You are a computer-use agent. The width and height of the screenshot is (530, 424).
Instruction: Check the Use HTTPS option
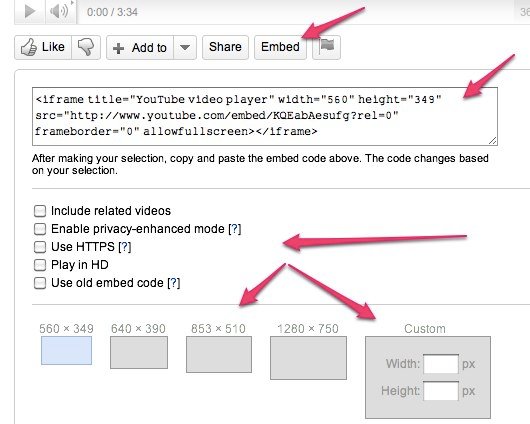[40, 247]
